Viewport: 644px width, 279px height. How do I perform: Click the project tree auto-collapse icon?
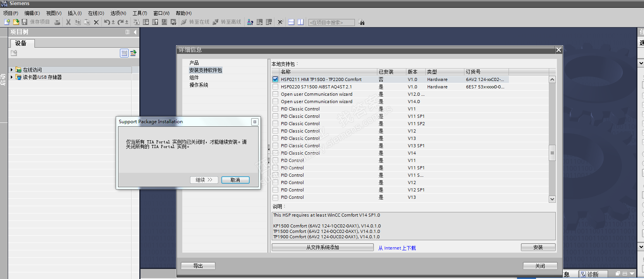128,32
